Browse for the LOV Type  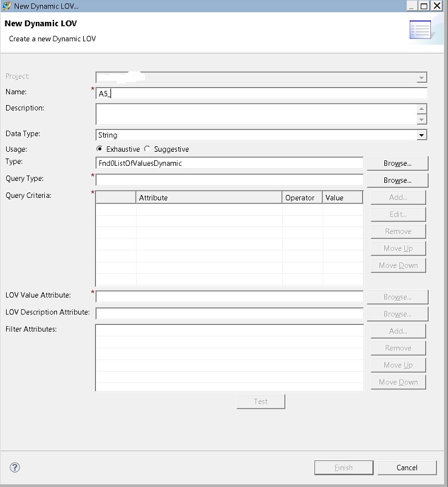pyautogui.click(x=398, y=163)
